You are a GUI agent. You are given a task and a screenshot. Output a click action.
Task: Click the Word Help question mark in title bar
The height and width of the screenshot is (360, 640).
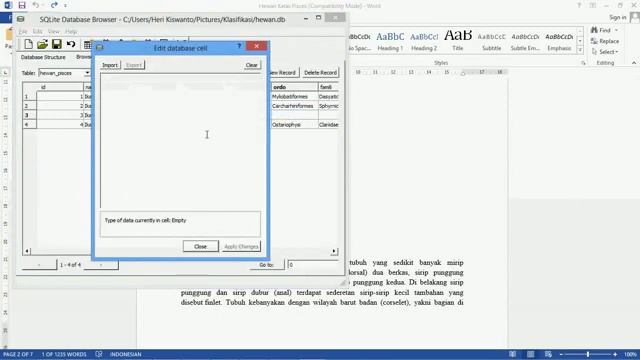579,5
